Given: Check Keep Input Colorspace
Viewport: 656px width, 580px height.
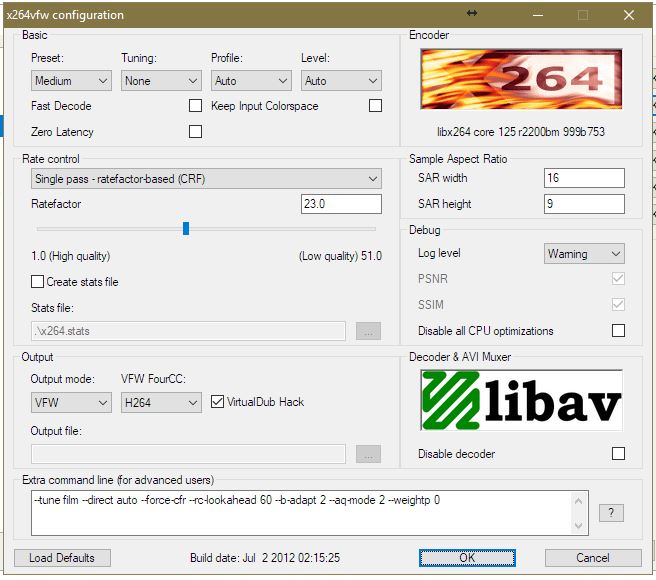Looking at the screenshot, I should click(x=375, y=105).
